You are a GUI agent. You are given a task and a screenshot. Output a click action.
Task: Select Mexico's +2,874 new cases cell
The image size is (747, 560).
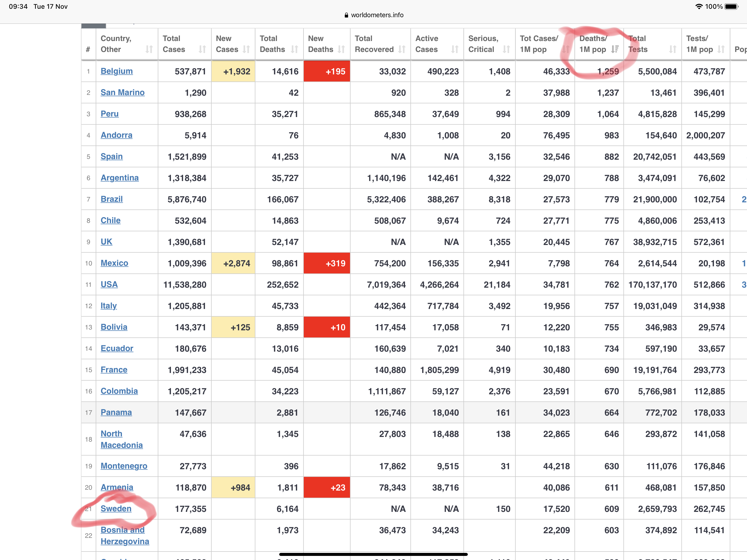[233, 263]
